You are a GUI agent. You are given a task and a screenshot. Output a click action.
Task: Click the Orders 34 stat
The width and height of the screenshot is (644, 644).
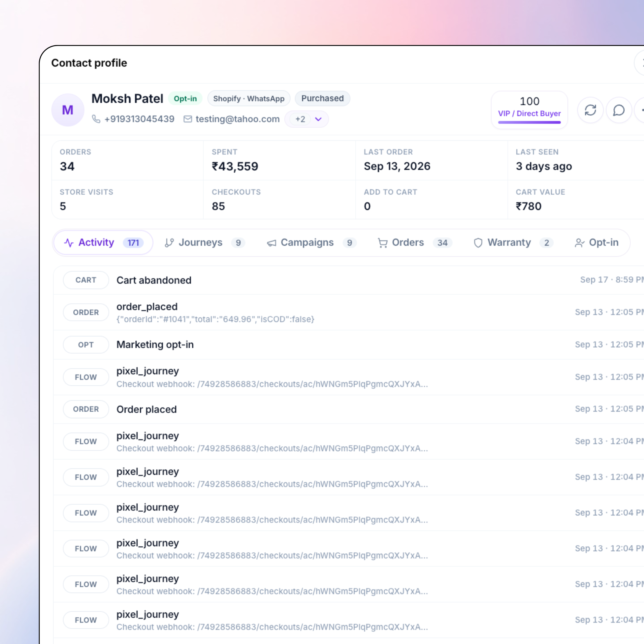127,160
